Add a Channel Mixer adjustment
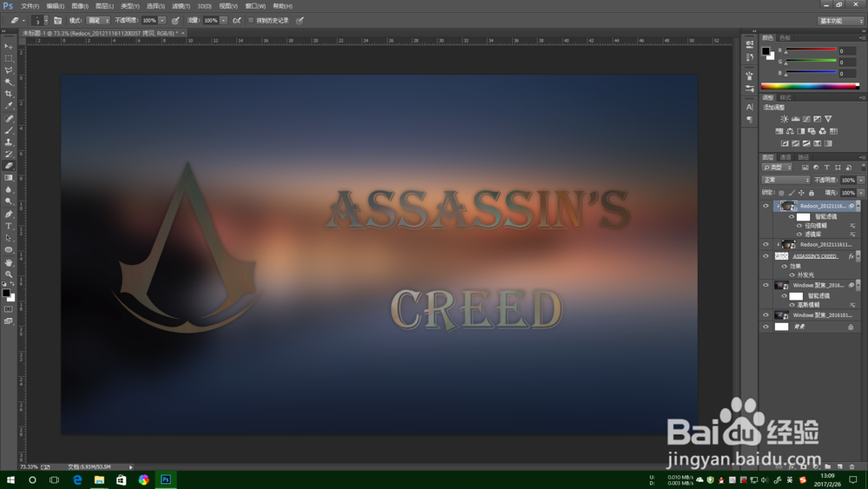 (823, 131)
